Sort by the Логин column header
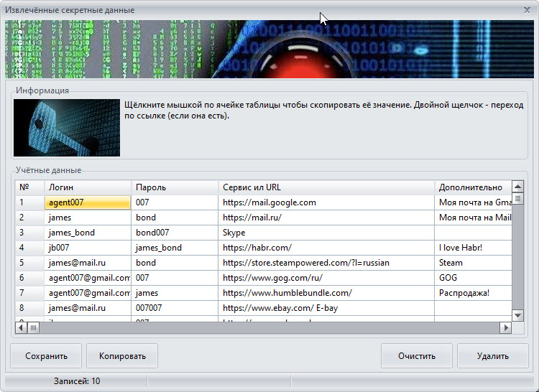539x392 pixels. click(88, 187)
